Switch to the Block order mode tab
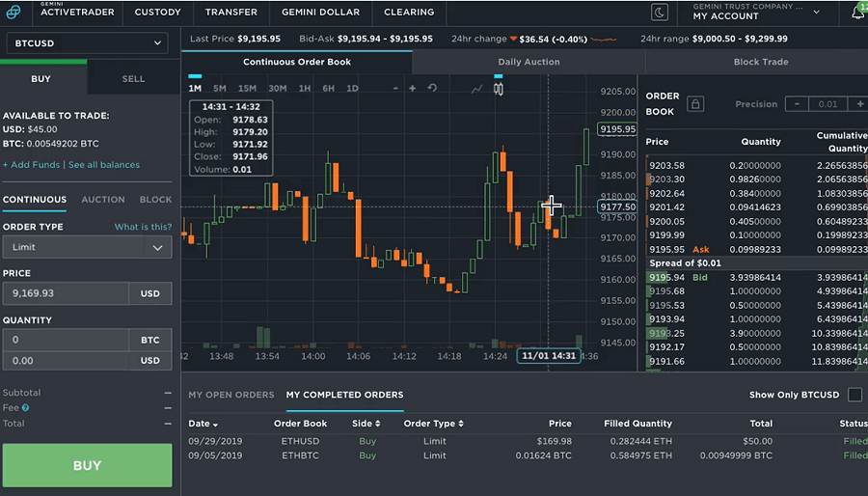Screen dimensions: 868x496 [155, 200]
